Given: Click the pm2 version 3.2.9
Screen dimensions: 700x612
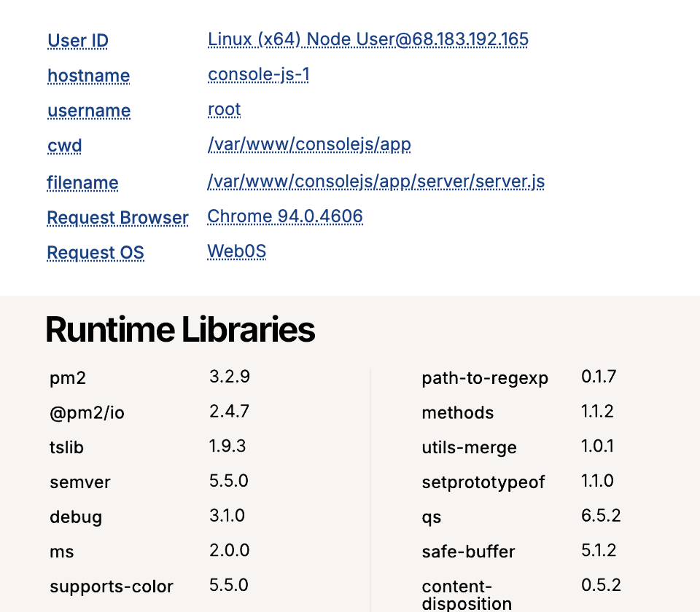Looking at the screenshot, I should click(230, 377).
